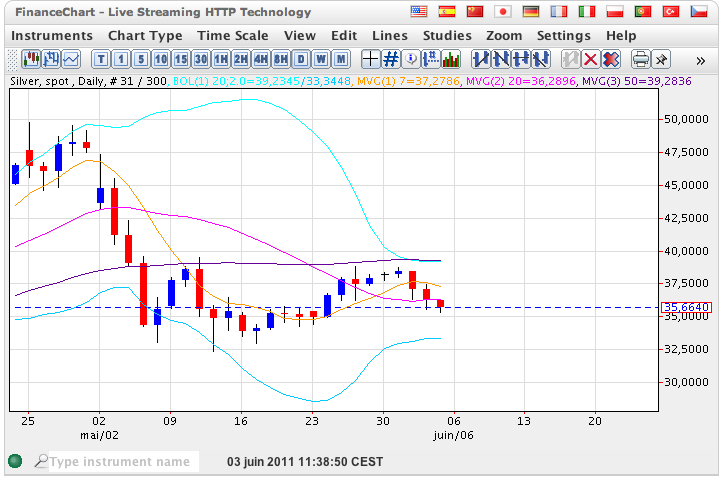Toggle the chart grid icon
Screen dimensions: 721x482
[391, 59]
